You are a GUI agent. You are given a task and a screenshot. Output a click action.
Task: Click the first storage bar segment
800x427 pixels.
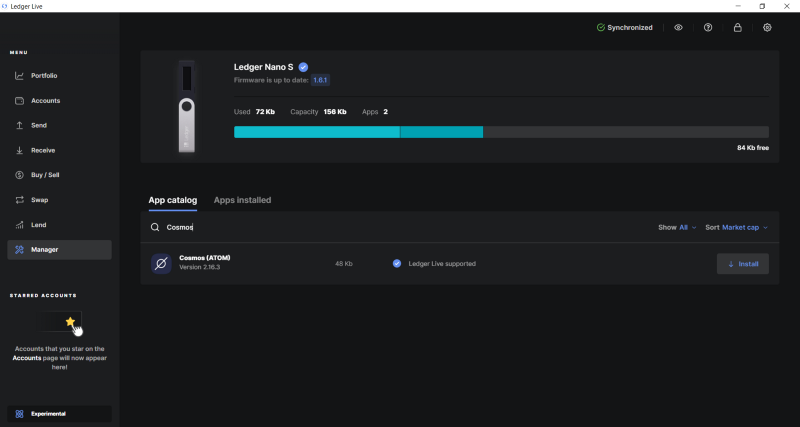317,132
